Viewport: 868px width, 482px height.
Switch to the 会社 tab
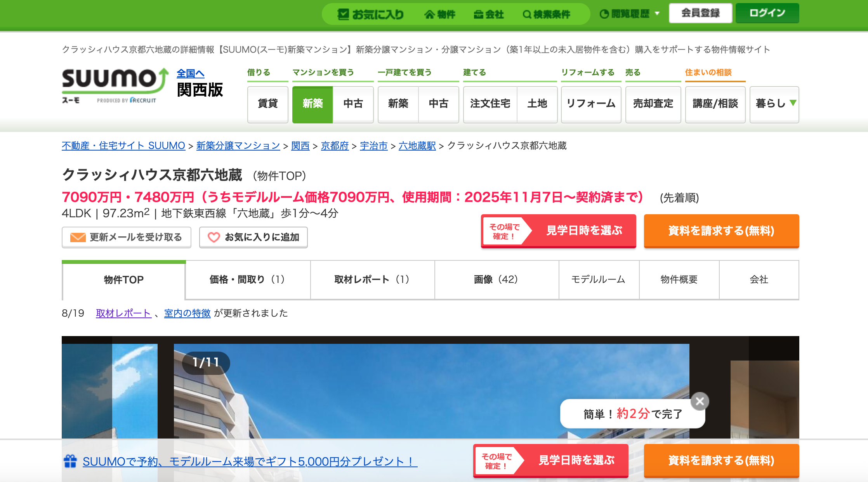(759, 279)
